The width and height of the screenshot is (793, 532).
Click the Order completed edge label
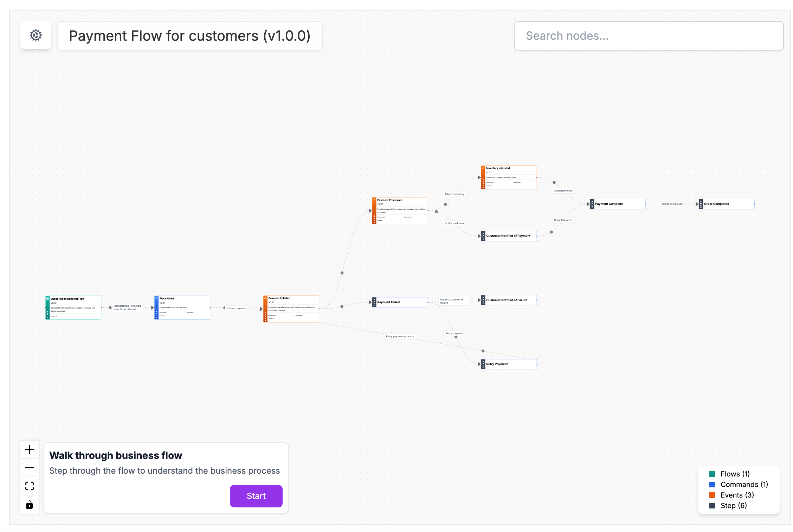(672, 204)
